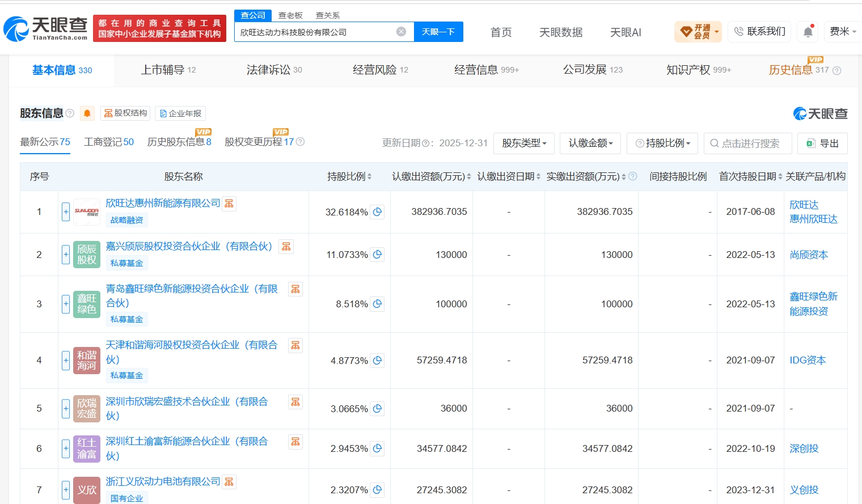Sort table by 持股比例 column

tap(369, 176)
